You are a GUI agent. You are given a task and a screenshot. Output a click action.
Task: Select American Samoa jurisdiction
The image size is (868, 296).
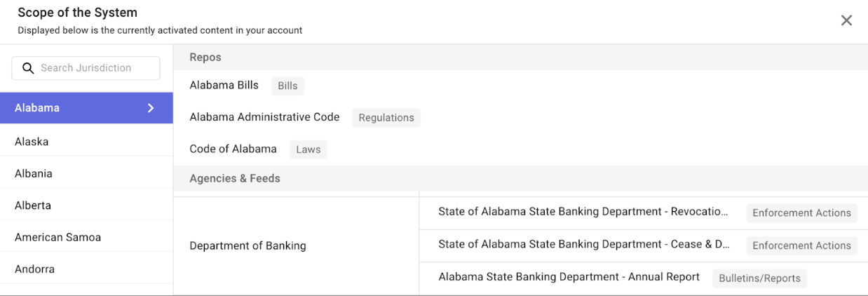(x=57, y=237)
